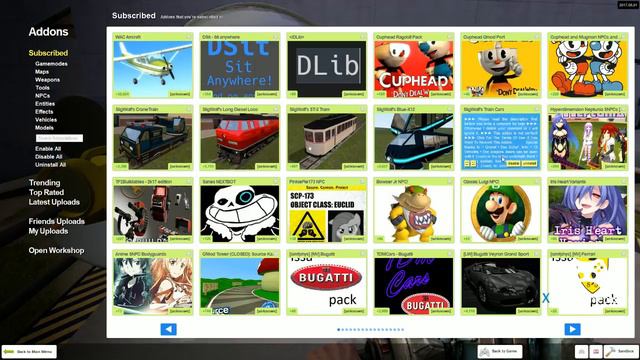This screenshot has height=360, width=640.
Task: Click Disable All addons link
Action: pyautogui.click(x=49, y=157)
